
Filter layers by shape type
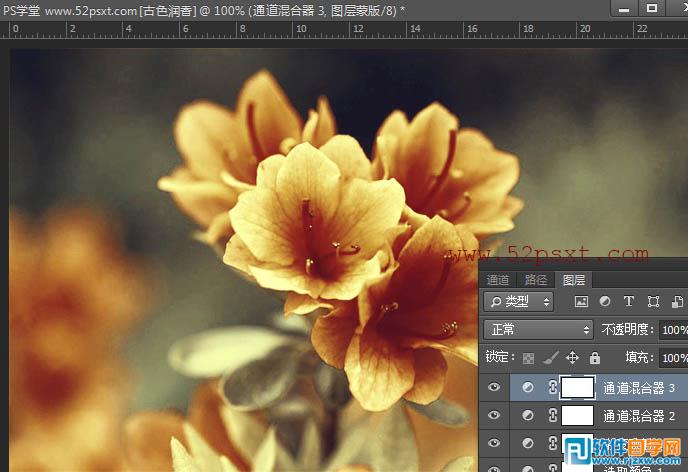tap(653, 301)
